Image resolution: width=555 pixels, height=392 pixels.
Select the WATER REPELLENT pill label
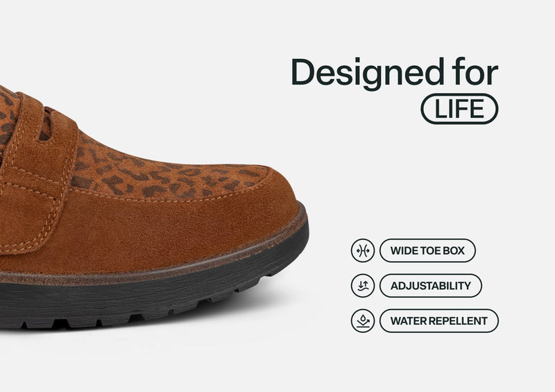(x=439, y=321)
